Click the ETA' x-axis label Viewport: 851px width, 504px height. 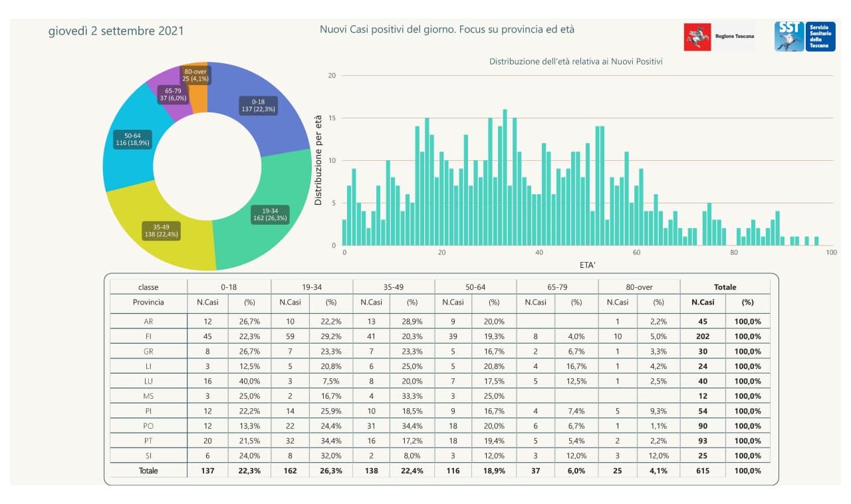(586, 264)
